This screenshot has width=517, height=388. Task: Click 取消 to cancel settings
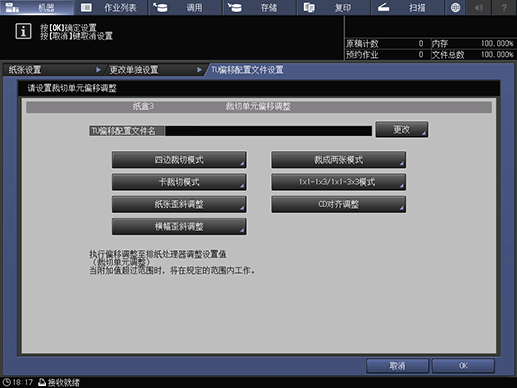tap(397, 366)
